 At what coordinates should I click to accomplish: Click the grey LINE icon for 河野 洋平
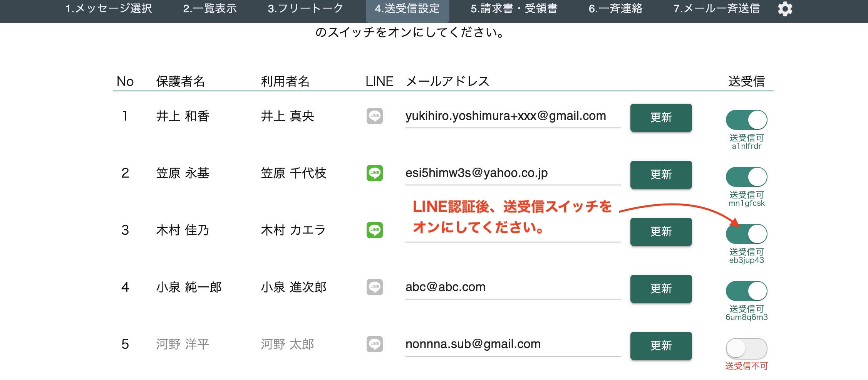click(374, 344)
